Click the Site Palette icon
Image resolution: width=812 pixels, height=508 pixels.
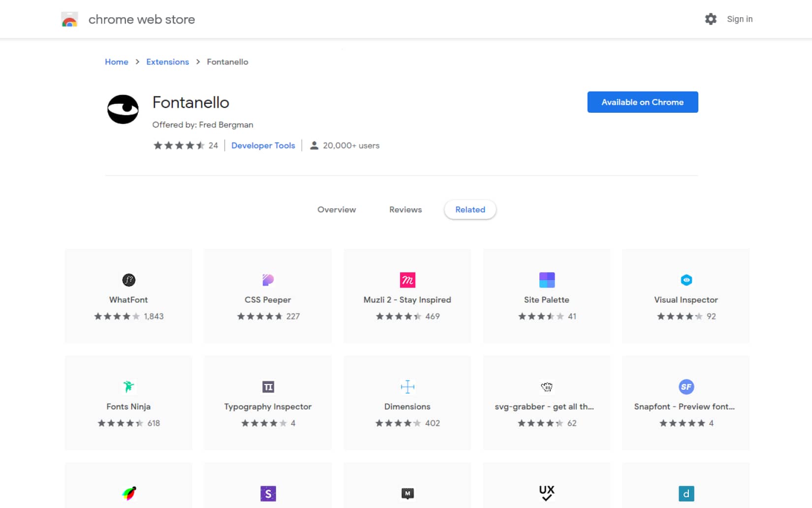(546, 280)
